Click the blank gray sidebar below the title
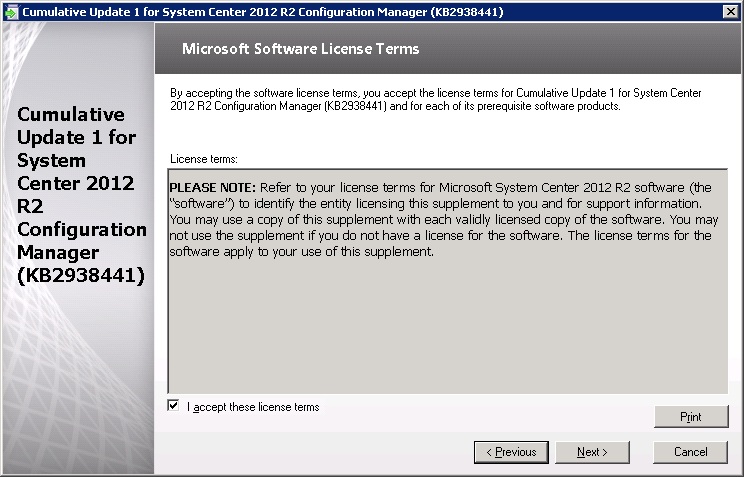 pyautogui.click(x=77, y=380)
